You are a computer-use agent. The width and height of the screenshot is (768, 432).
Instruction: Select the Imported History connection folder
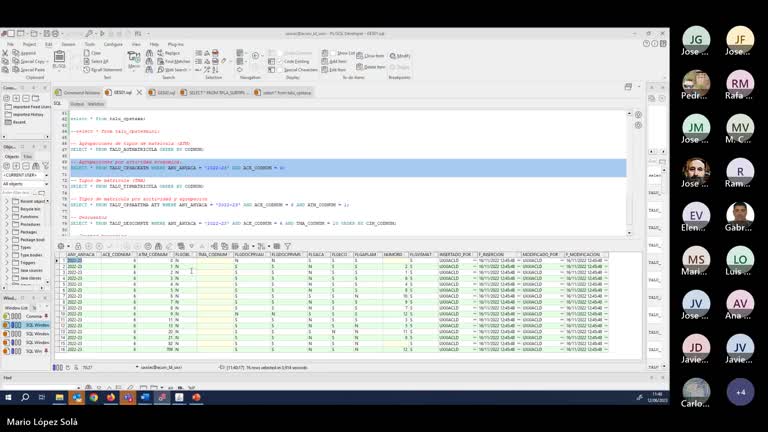click(x=24, y=114)
